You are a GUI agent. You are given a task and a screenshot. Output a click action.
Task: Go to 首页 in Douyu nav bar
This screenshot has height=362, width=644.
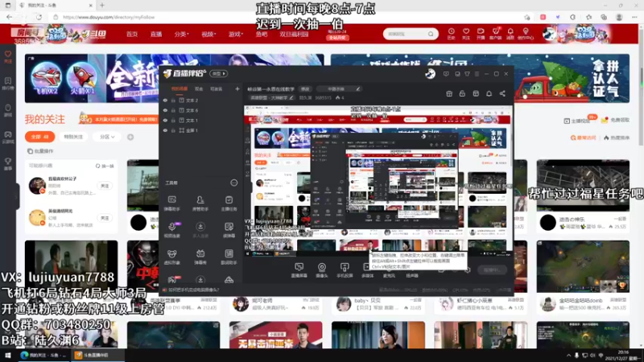132,34
